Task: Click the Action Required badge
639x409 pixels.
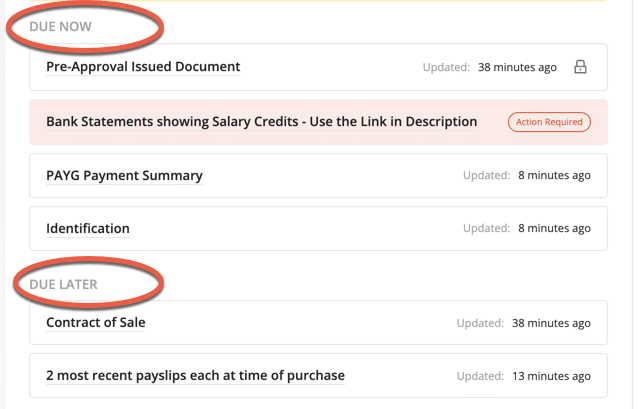Action: 549,122
